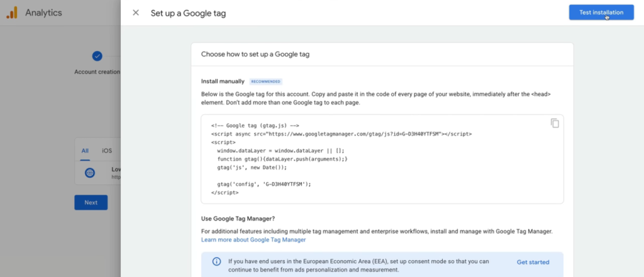The height and width of the screenshot is (277, 644).
Task: Click the gtag('config', 'G-D3H40YTFSM') code line
Action: click(264, 184)
